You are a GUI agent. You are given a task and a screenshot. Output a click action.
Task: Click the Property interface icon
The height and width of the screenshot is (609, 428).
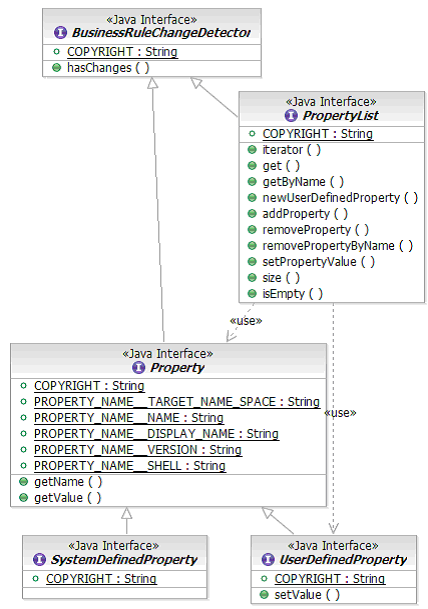(138, 367)
